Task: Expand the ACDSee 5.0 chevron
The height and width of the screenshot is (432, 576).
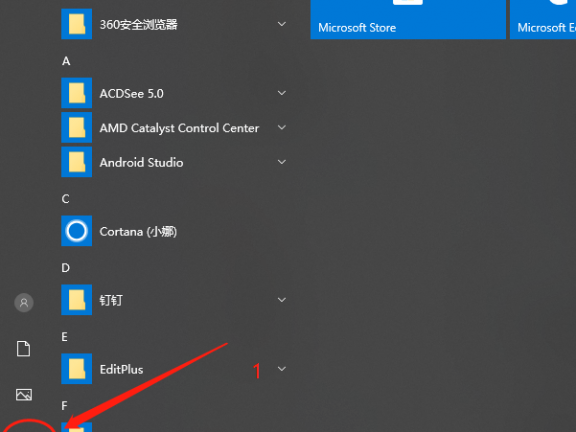Action: tap(282, 93)
